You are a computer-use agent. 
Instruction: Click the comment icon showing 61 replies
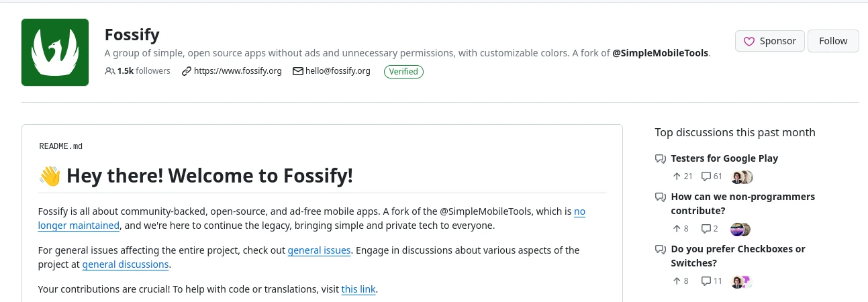pos(706,177)
